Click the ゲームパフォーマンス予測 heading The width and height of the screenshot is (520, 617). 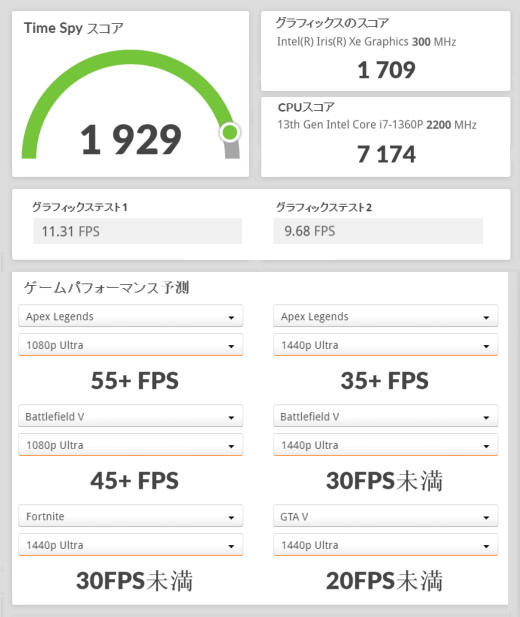[x=106, y=288]
